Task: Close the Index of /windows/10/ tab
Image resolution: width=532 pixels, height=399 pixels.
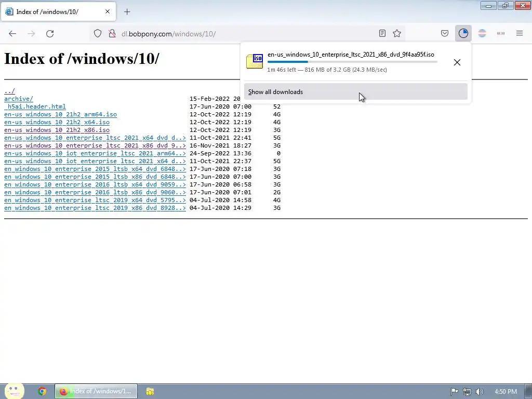Action: tap(108, 11)
